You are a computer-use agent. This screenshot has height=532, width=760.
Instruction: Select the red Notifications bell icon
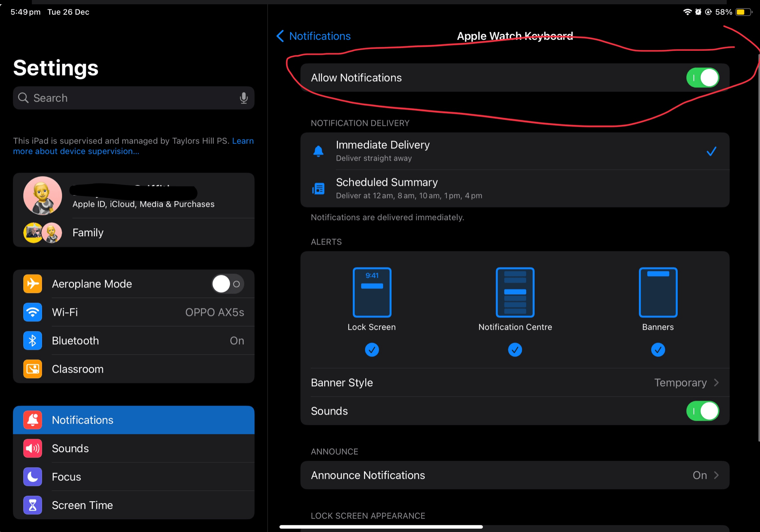click(x=32, y=420)
